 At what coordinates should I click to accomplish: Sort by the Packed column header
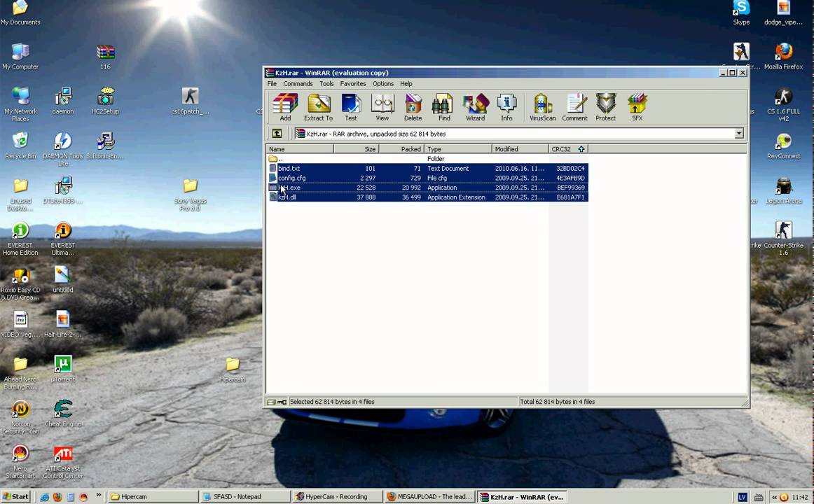pos(402,149)
